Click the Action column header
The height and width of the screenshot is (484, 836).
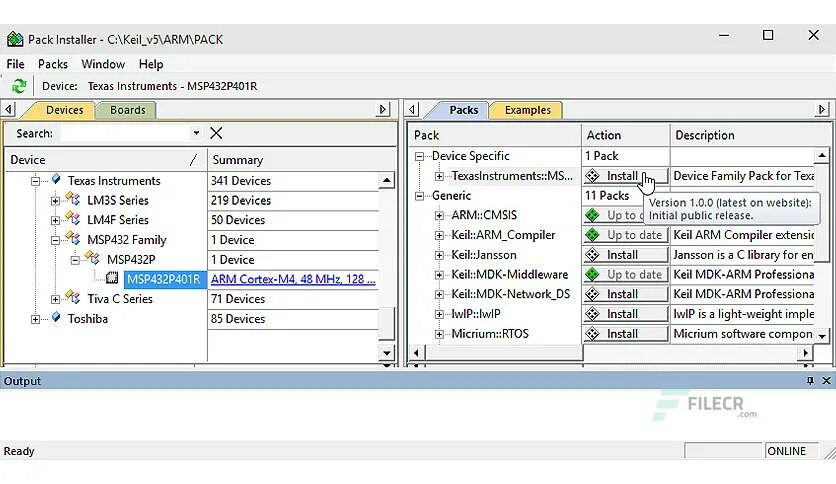(x=625, y=135)
